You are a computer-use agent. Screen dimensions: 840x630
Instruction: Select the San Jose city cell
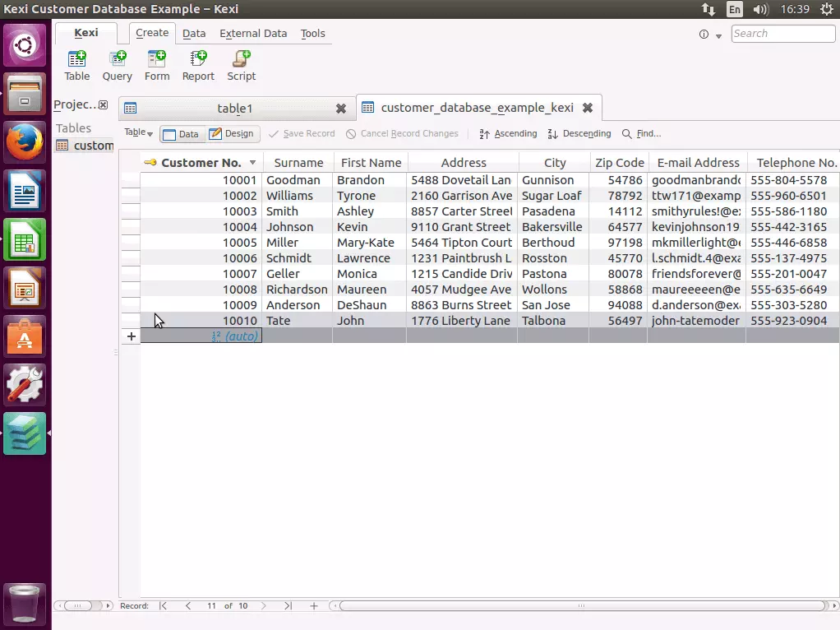[x=553, y=304]
